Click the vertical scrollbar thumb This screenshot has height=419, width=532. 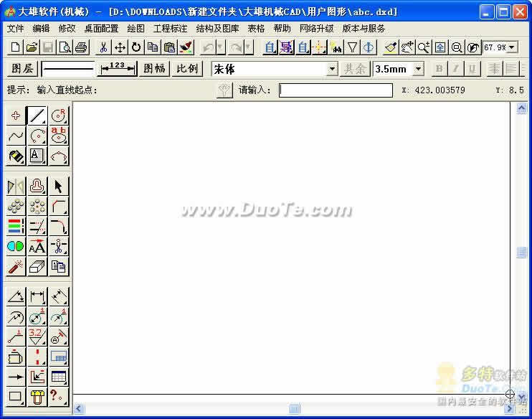pos(521,253)
